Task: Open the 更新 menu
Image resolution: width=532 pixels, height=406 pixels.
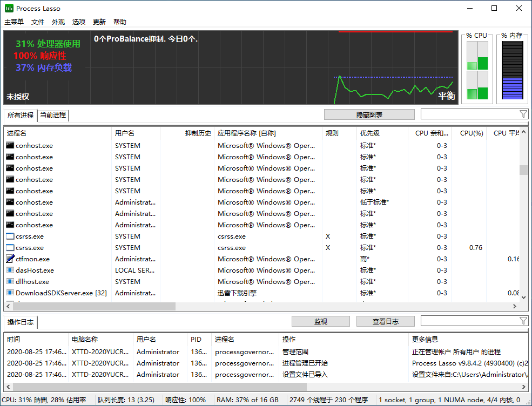Action: (99, 22)
